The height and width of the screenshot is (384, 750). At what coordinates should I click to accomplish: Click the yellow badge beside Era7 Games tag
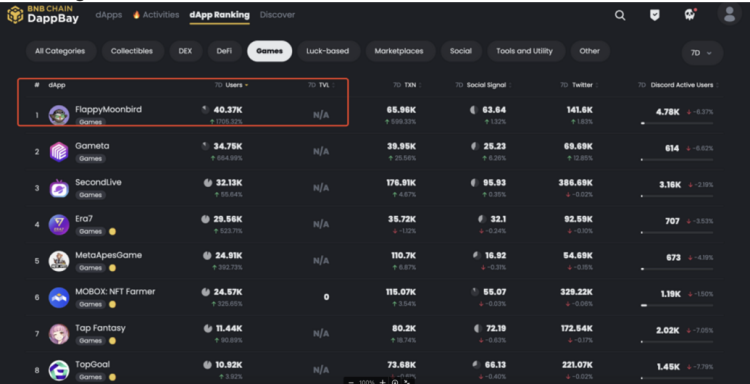click(x=112, y=231)
